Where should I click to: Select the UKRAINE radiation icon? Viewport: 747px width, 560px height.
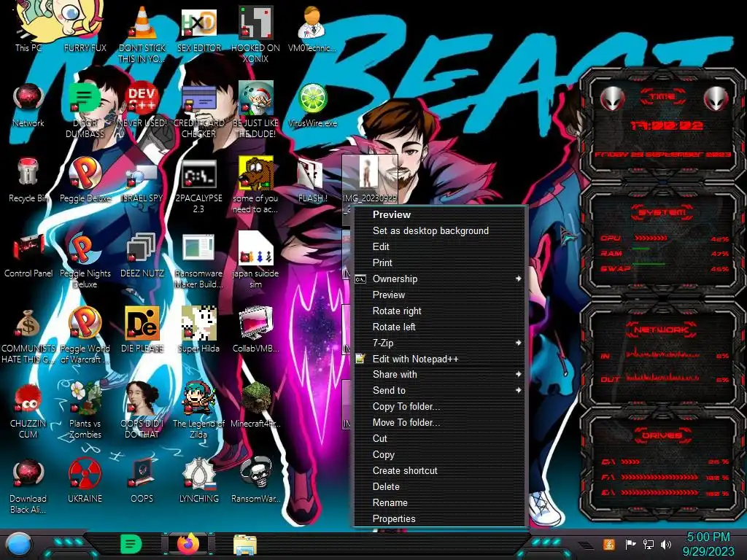(85, 481)
